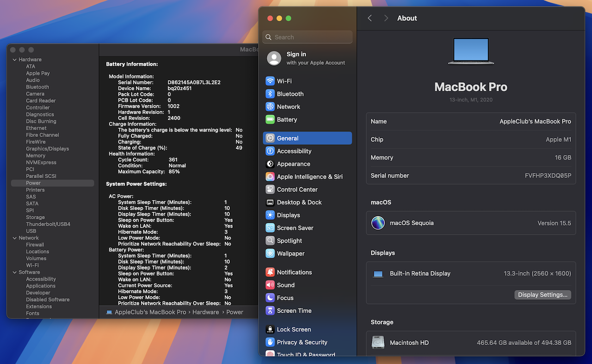Screen dimensions: 592x364
Task: Click the MacBook Pro laptop image
Action: [x=471, y=51]
